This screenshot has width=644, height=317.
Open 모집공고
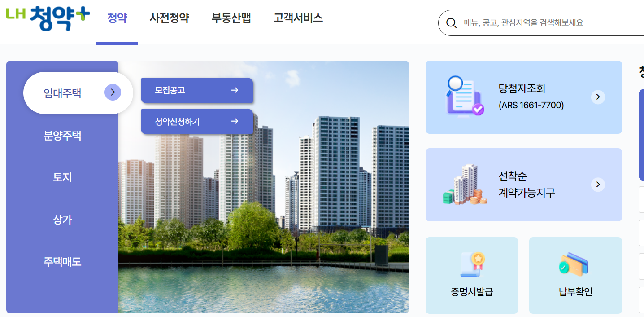[x=196, y=90]
